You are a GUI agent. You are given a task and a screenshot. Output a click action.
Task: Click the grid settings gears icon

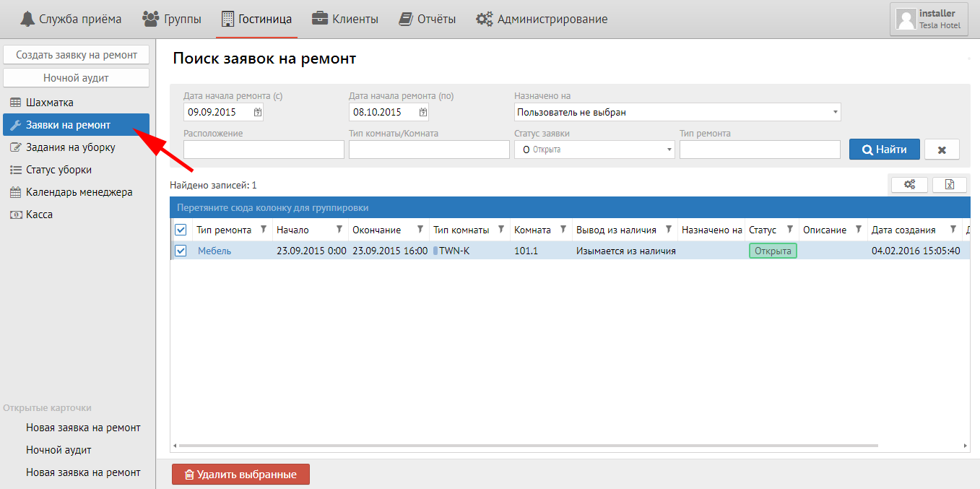909,185
